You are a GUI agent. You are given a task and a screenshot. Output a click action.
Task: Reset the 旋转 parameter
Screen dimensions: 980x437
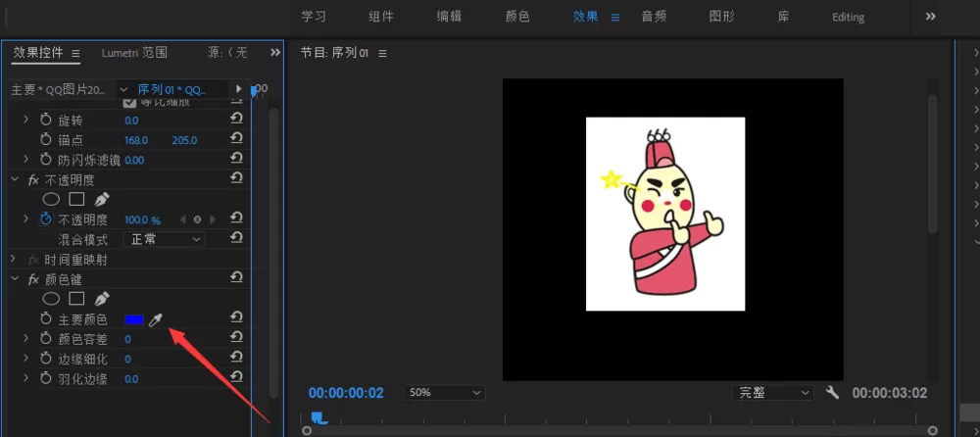(x=236, y=119)
